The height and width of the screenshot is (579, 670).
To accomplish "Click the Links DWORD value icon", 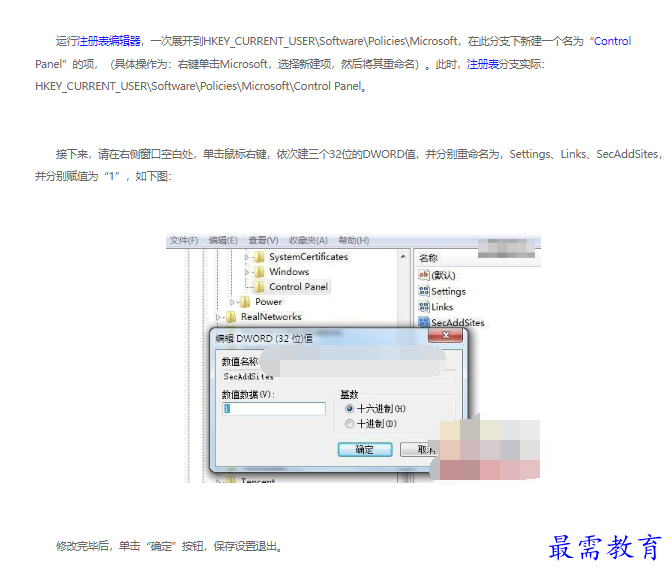I will (x=423, y=307).
